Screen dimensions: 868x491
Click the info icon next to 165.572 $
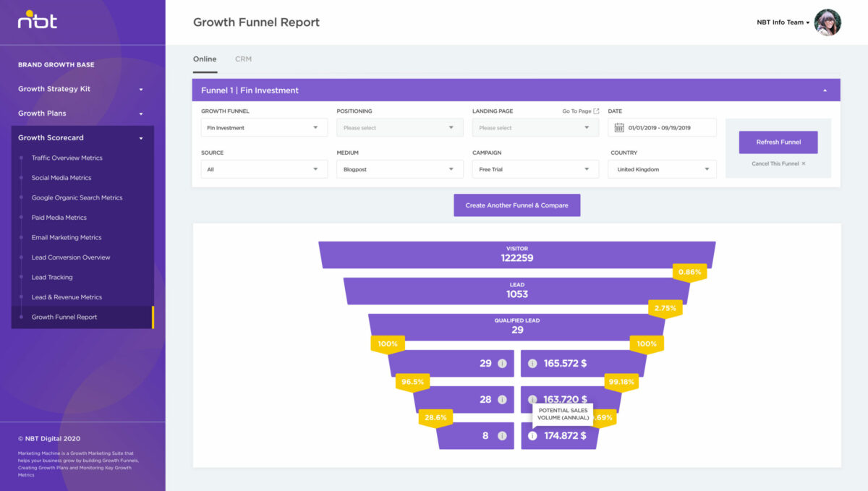tap(533, 364)
